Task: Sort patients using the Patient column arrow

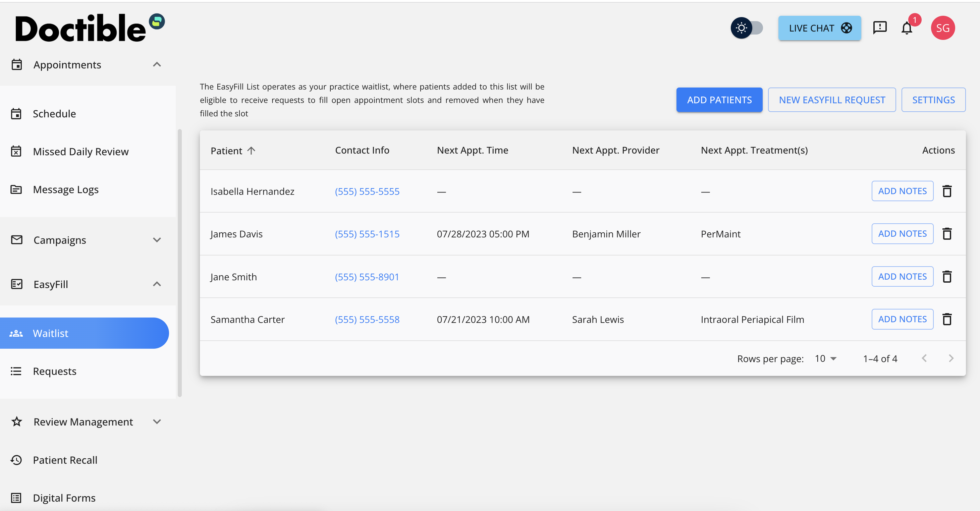Action: pos(252,150)
